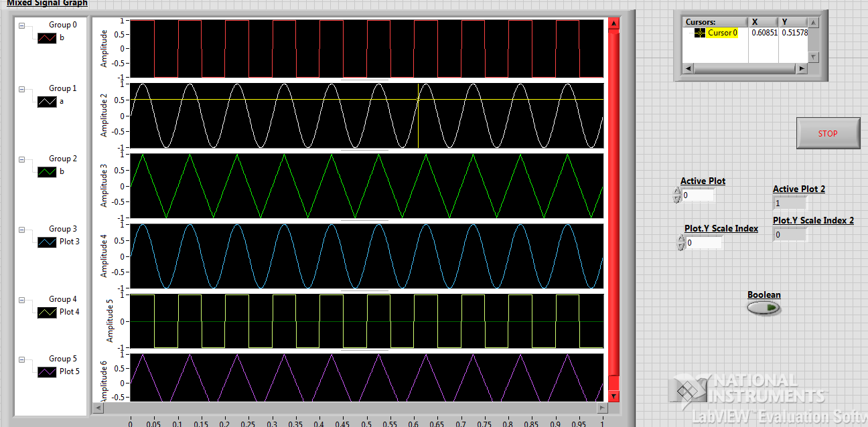This screenshot has width=868, height=427.
Task: Click the cursor X value 0.60851
Action: click(764, 33)
